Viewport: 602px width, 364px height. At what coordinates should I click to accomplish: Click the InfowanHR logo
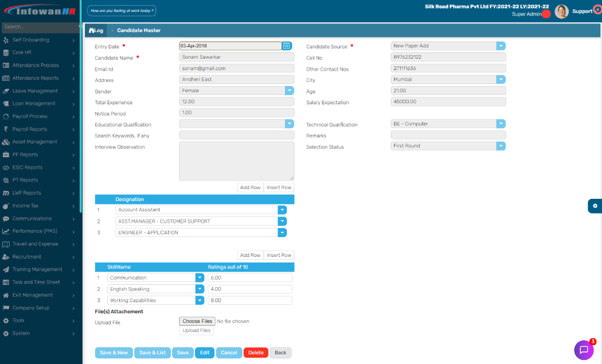coord(40,11)
